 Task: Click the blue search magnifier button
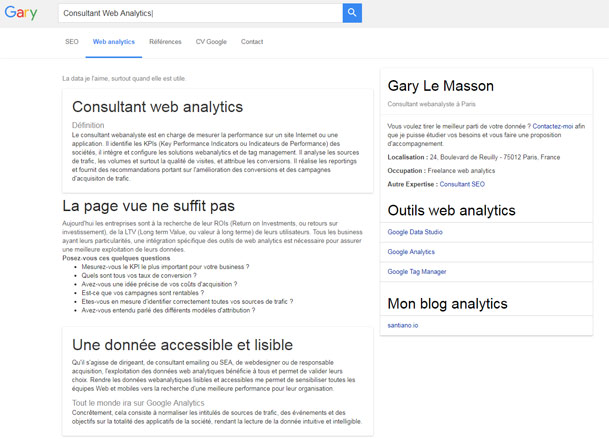coord(352,13)
